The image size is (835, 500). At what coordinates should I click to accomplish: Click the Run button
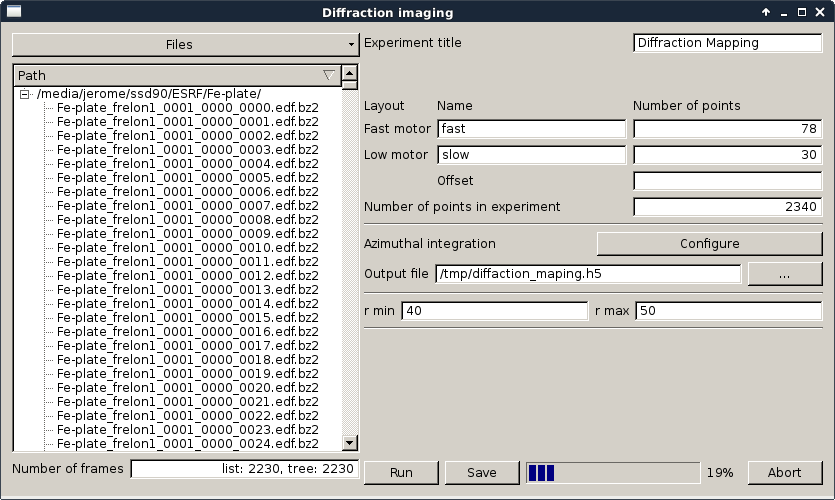click(x=401, y=473)
